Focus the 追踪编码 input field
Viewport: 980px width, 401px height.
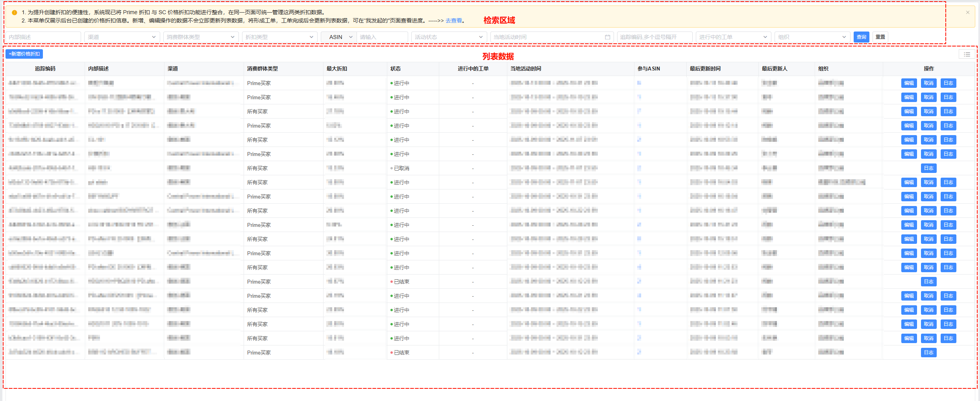pyautogui.click(x=654, y=37)
